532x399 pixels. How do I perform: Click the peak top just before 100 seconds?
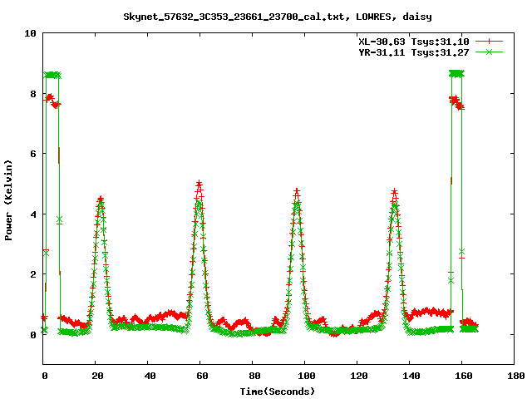pyautogui.click(x=296, y=191)
